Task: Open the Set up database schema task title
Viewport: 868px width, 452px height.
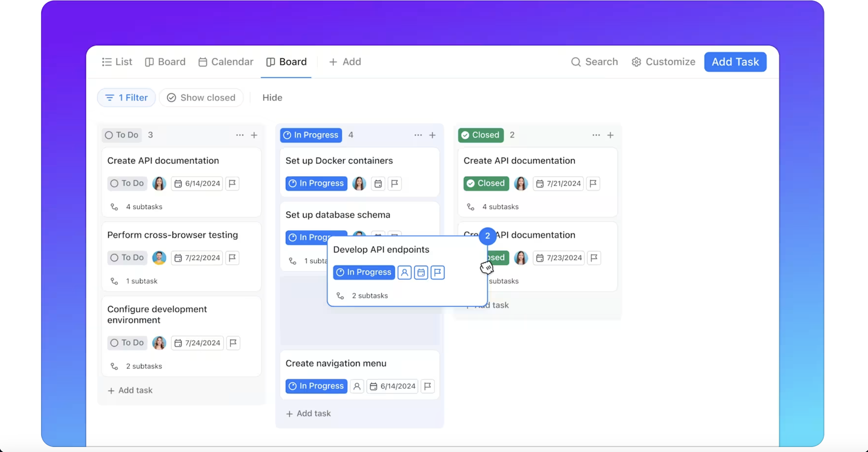Action: (338, 215)
